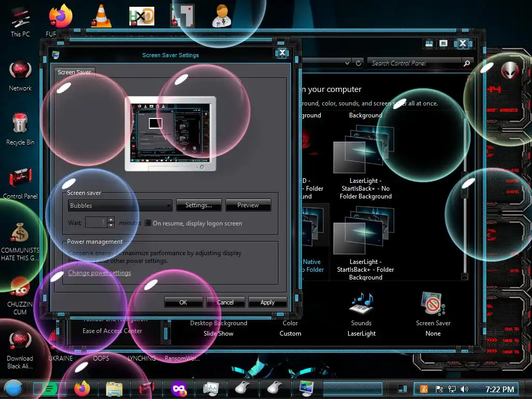Open the performance monitor taskbar icon
The width and height of the screenshot is (532, 399).
211,389
